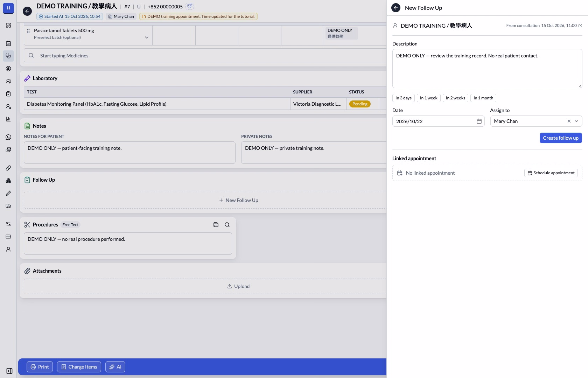Viewport: 588px width, 378px height.
Task: Add a New Follow Up in Follow Up section
Action: pos(238,200)
